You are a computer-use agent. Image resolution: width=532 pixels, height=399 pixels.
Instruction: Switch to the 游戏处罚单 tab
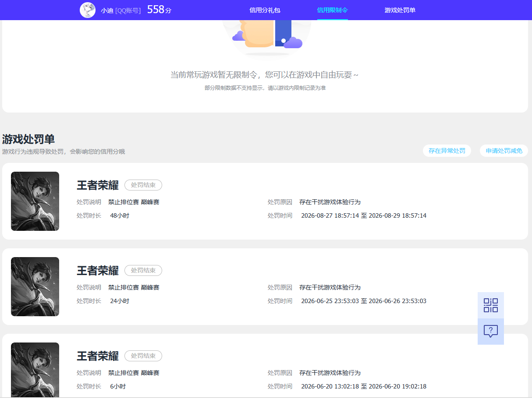tap(400, 10)
